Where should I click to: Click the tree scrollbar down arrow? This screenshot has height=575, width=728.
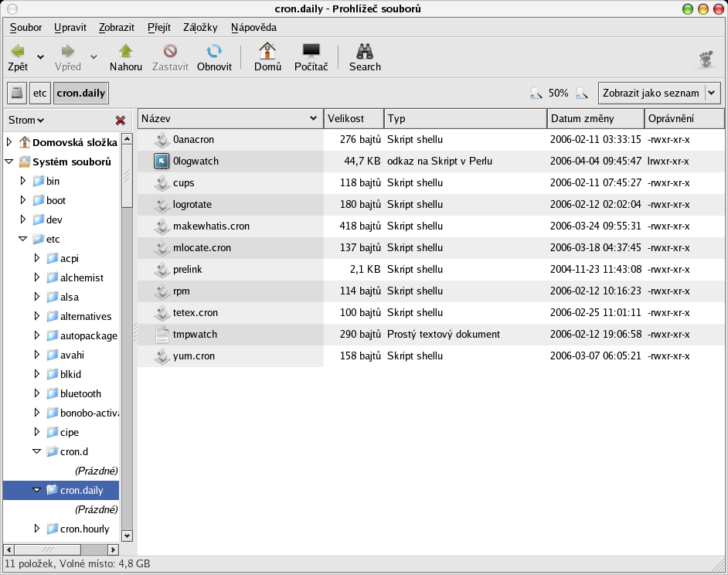[128, 536]
